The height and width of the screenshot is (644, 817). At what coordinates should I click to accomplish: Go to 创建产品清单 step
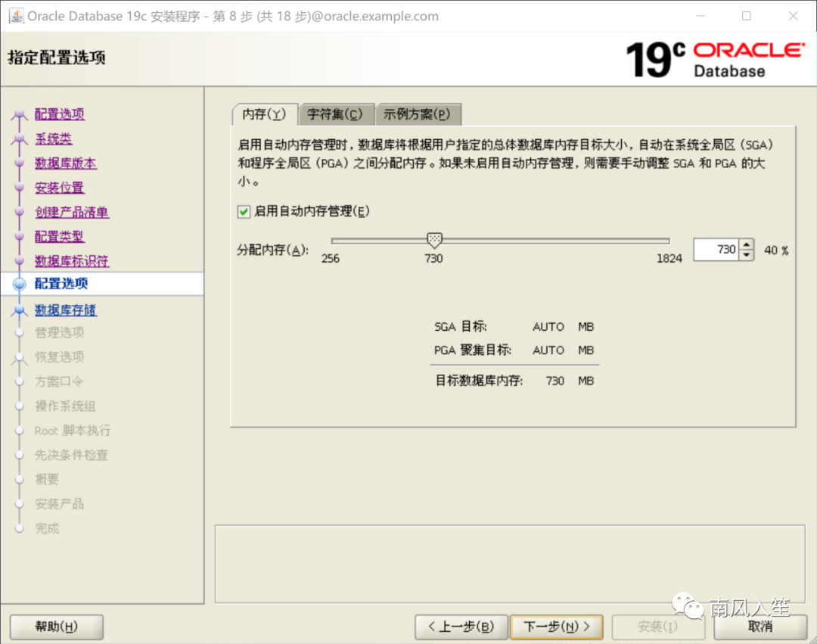click(x=72, y=212)
